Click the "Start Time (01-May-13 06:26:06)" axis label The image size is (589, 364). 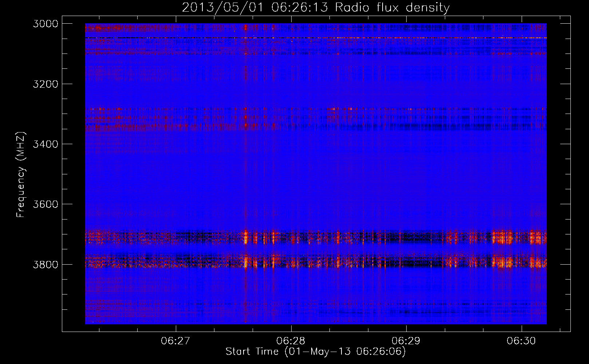316,352
